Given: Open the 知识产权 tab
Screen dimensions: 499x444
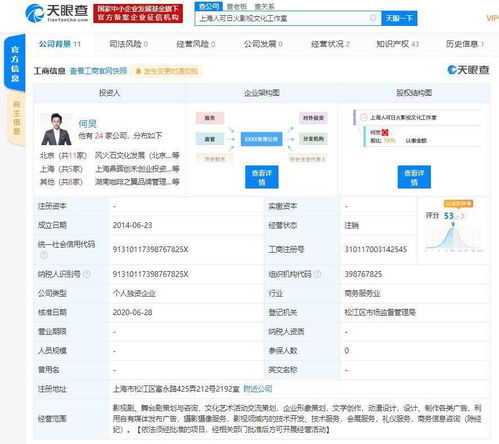Looking at the screenshot, I should (x=397, y=44).
